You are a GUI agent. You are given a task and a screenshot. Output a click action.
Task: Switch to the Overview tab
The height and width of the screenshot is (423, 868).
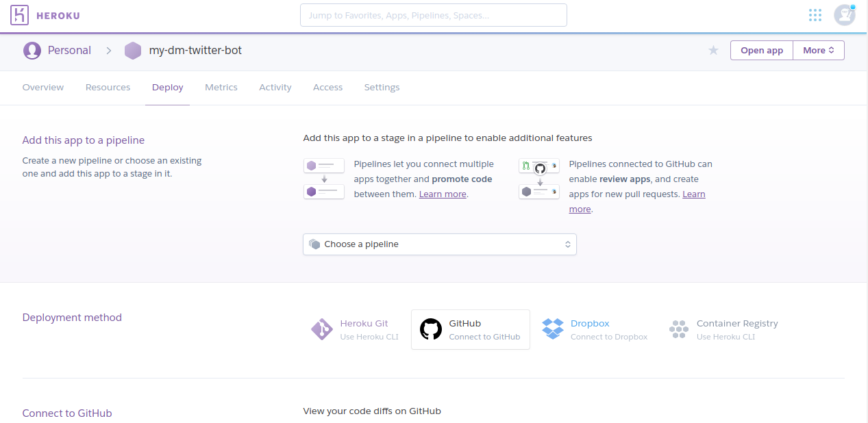click(x=43, y=88)
